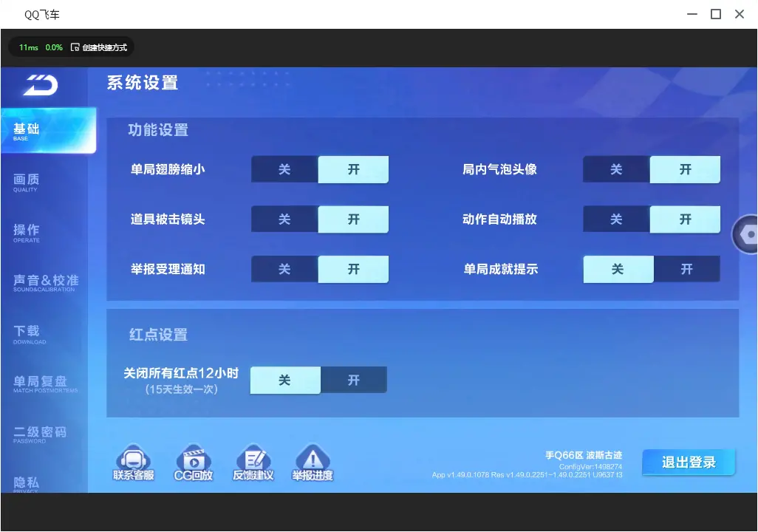Click the ConfigVer:1498274 text
Image resolution: width=758 pixels, height=532 pixels.
pos(590,467)
